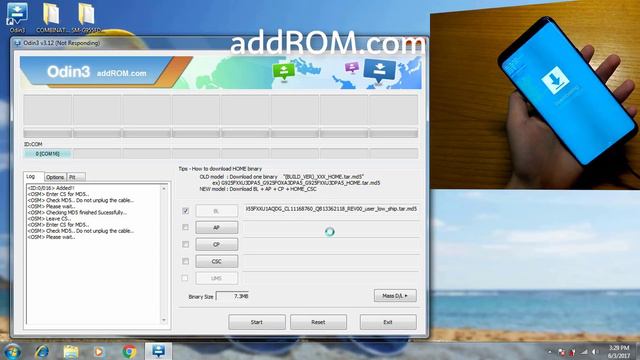This screenshot has width=640, height=360.
Task: Open Windows Media Player from taskbar
Action: [x=99, y=351]
